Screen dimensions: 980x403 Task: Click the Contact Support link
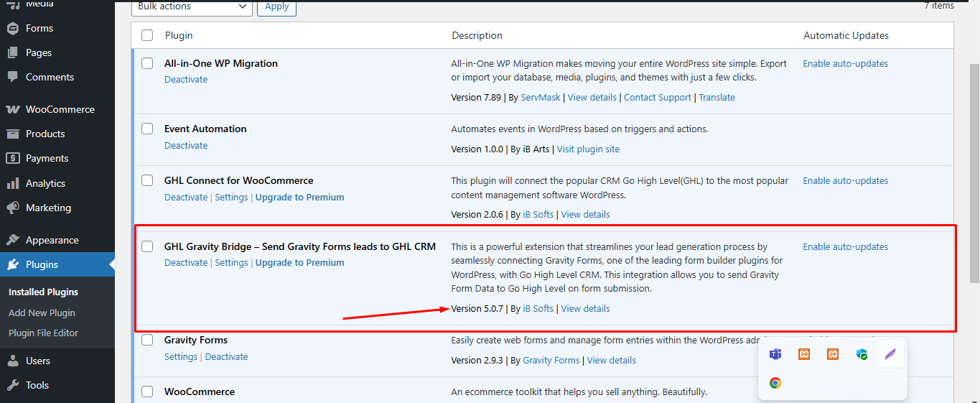coord(658,98)
